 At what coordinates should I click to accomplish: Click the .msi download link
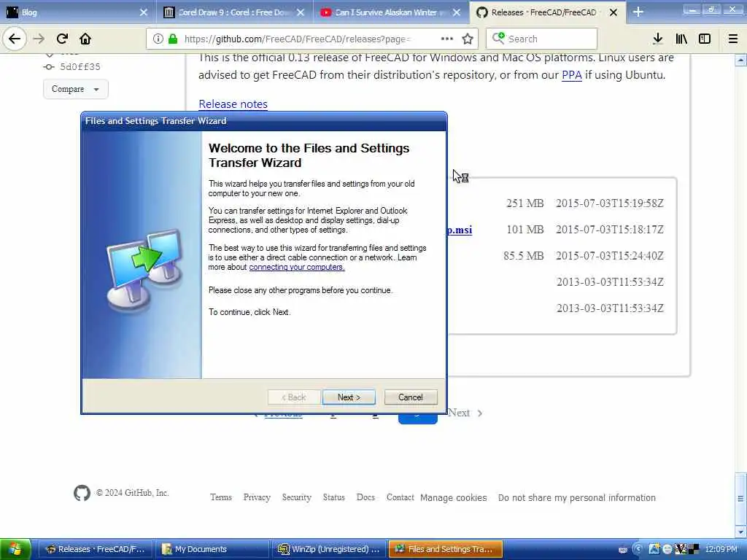pyautogui.click(x=460, y=230)
